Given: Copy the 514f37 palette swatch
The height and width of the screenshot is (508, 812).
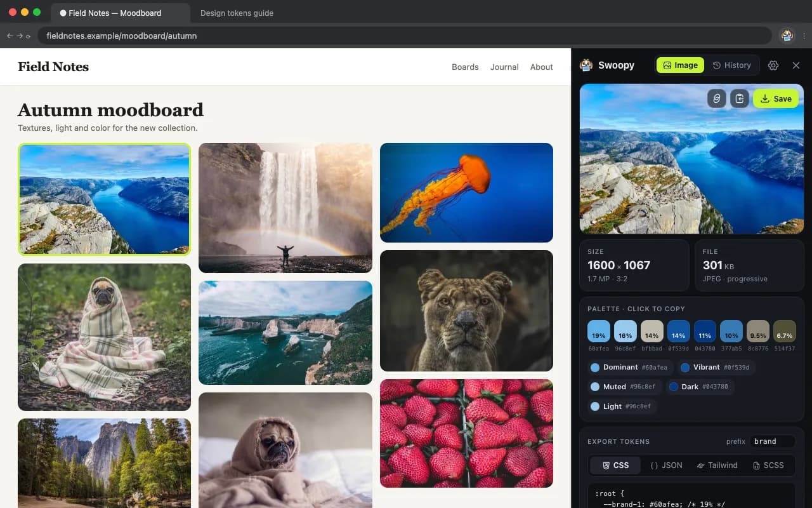Looking at the screenshot, I should coord(785,331).
